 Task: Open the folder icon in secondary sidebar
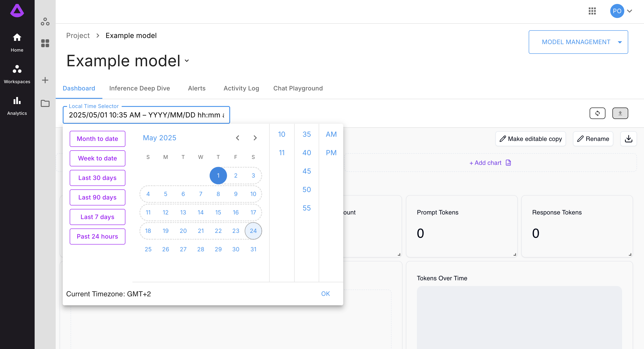(45, 103)
